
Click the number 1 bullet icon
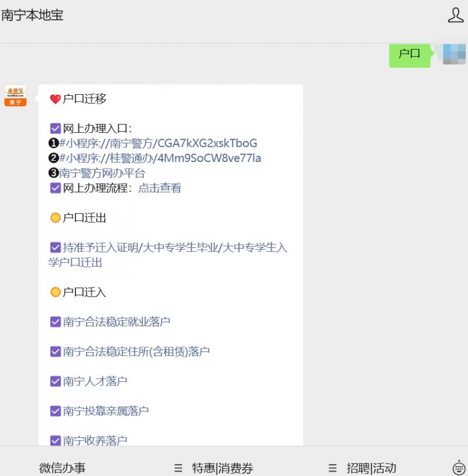coord(54,143)
